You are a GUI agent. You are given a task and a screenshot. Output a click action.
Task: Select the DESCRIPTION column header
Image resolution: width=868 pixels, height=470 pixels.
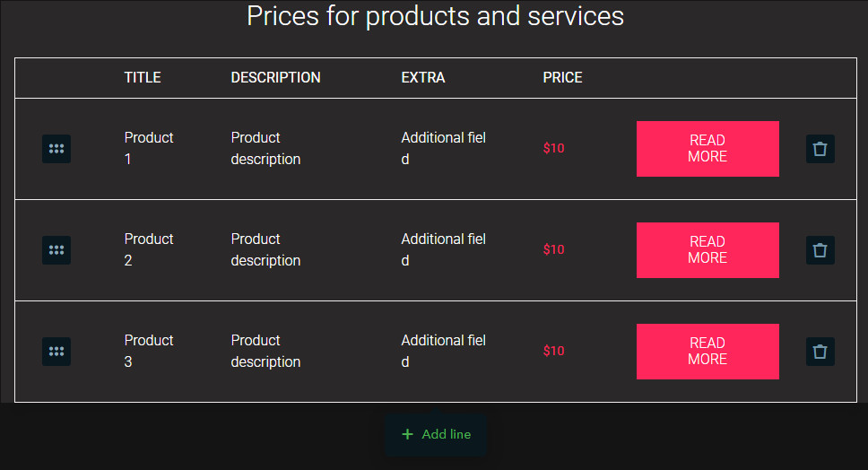[275, 77]
